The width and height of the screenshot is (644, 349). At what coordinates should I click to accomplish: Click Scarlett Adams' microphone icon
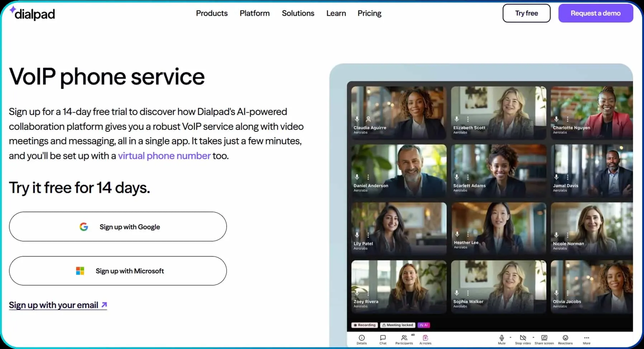pyautogui.click(x=457, y=177)
